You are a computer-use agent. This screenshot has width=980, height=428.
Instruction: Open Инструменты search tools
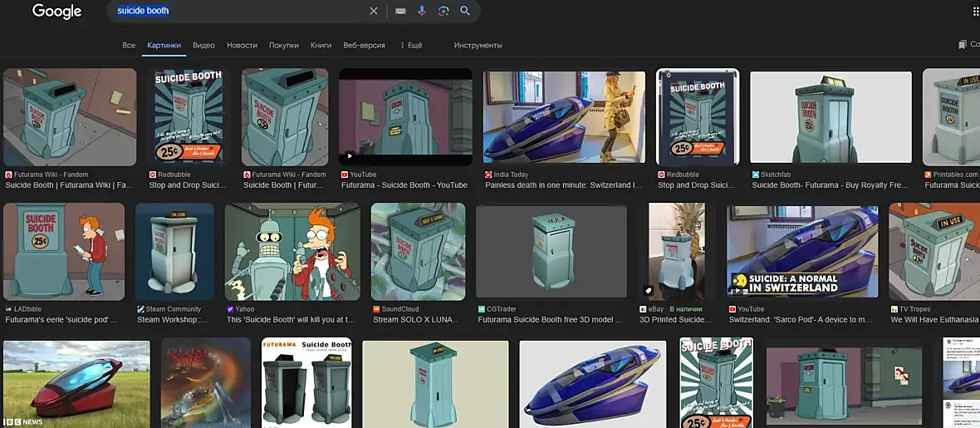478,45
